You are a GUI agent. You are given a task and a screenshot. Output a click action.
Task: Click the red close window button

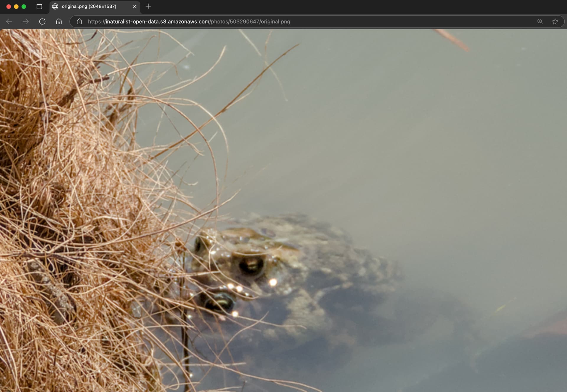click(9, 6)
